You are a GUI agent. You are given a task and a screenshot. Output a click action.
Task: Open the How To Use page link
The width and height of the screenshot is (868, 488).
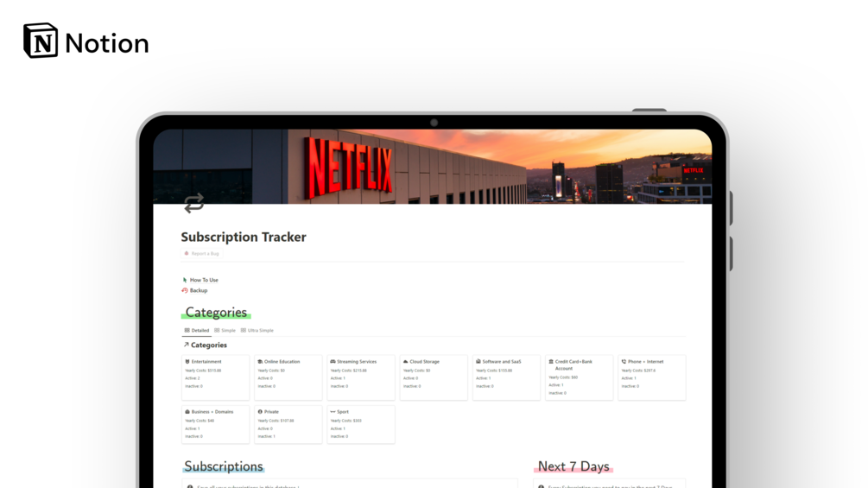[x=200, y=280]
